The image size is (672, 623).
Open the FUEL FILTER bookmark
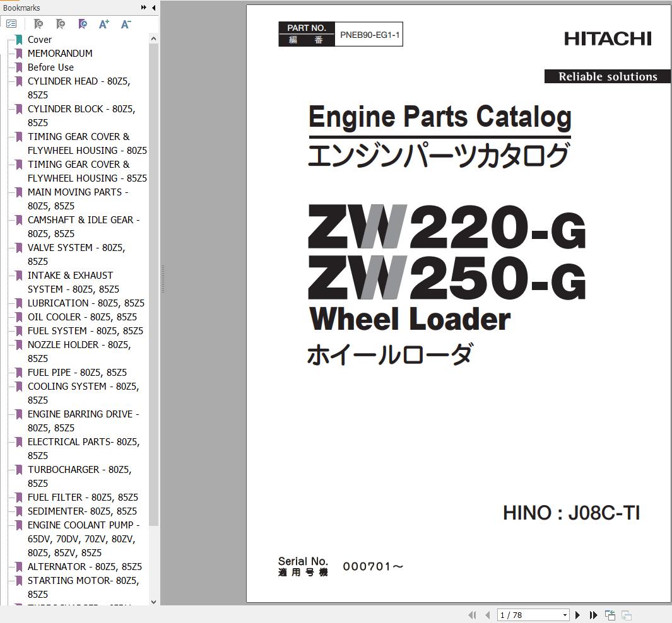tap(83, 497)
